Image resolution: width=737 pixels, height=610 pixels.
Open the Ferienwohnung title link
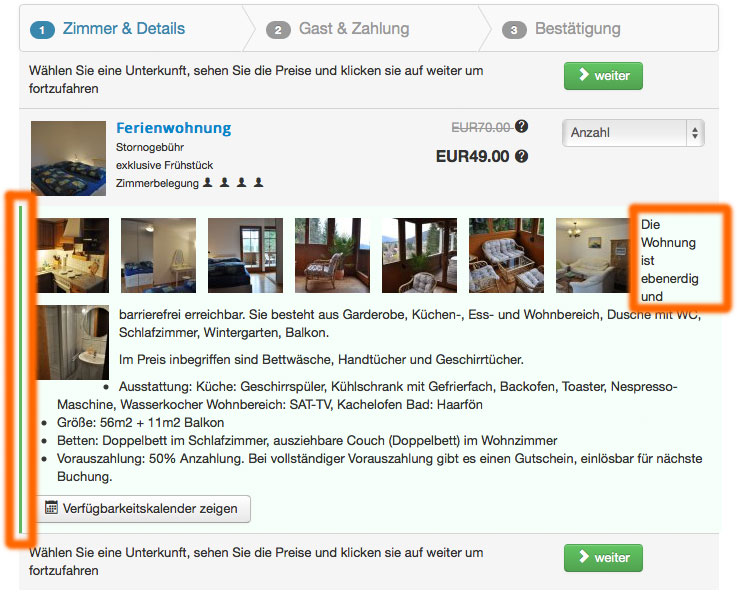pos(173,128)
